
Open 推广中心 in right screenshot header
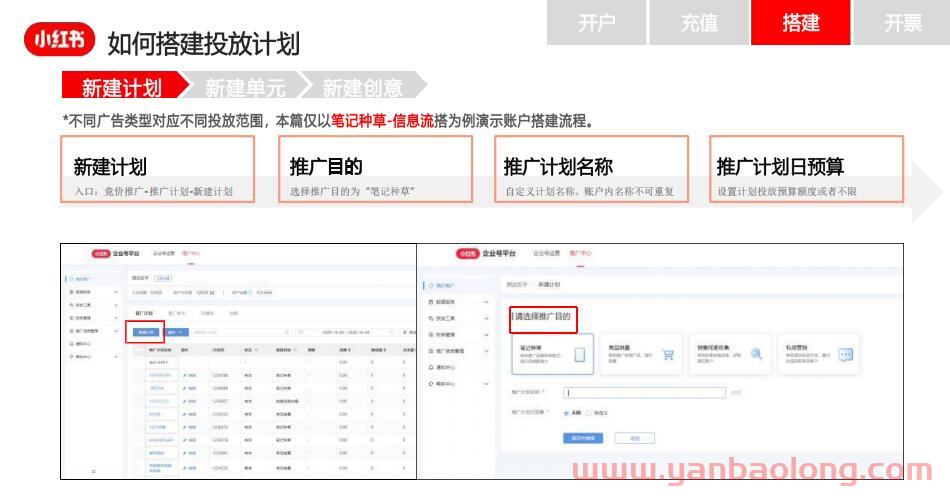pyautogui.click(x=580, y=253)
